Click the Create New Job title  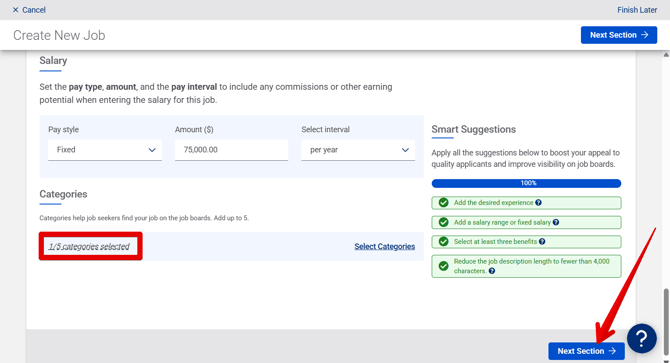click(59, 35)
